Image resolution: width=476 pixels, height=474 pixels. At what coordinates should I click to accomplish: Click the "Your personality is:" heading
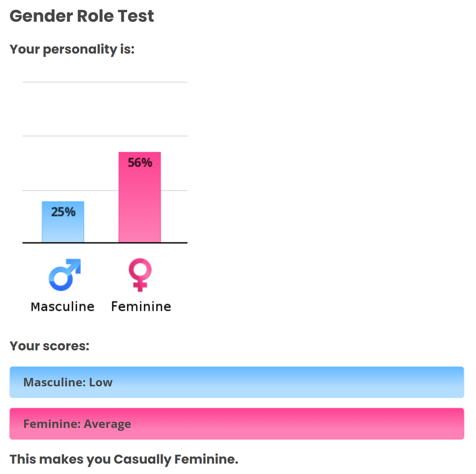(x=72, y=49)
